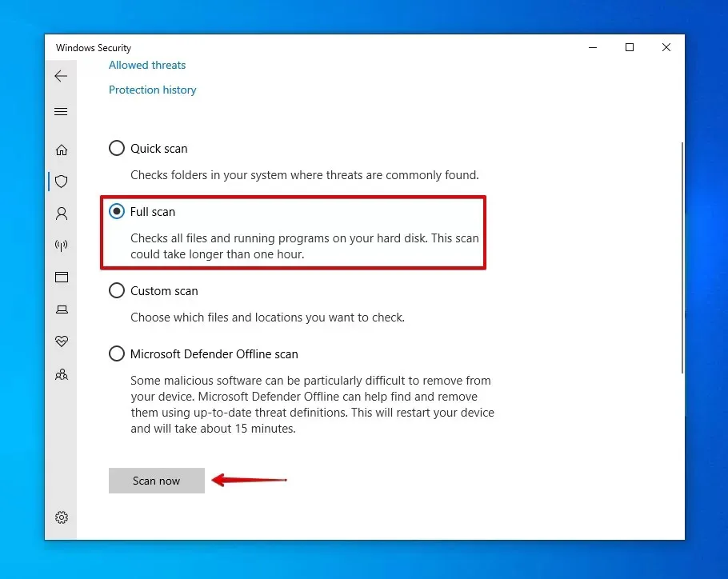Select the Full scan option
This screenshot has width=728, height=579.
click(x=117, y=212)
